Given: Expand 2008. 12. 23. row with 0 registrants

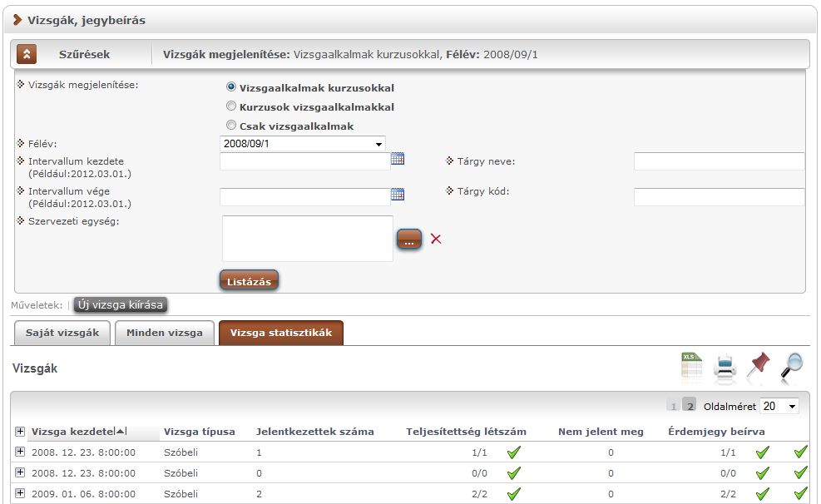Looking at the screenshot, I should pyautogui.click(x=20, y=472).
